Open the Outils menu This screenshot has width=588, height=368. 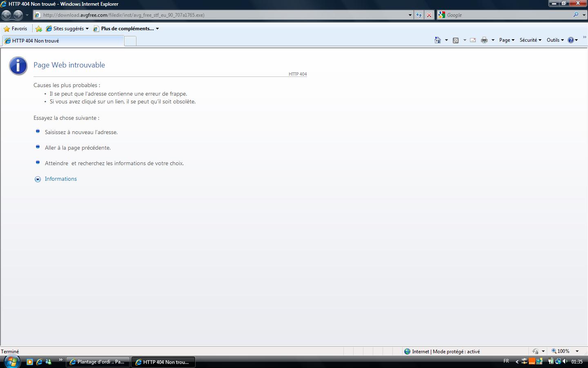click(555, 40)
